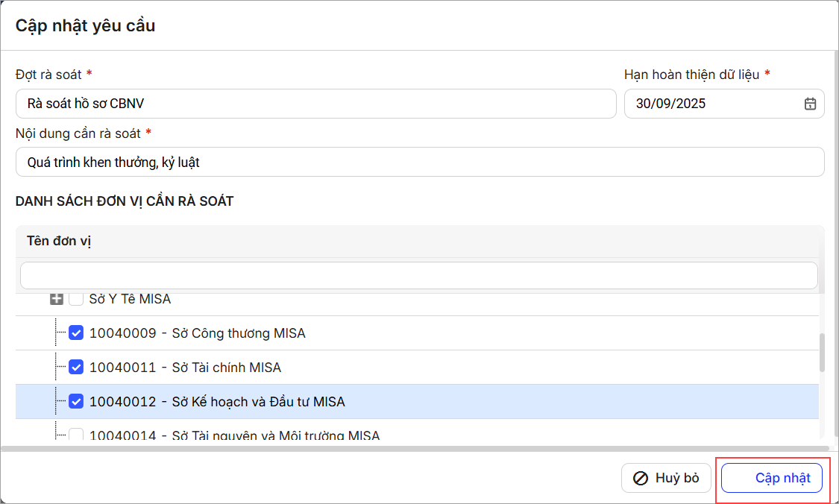Uncheck the 10040012 Sở Kế hoạch checkbox
The width and height of the screenshot is (839, 504).
tap(76, 402)
